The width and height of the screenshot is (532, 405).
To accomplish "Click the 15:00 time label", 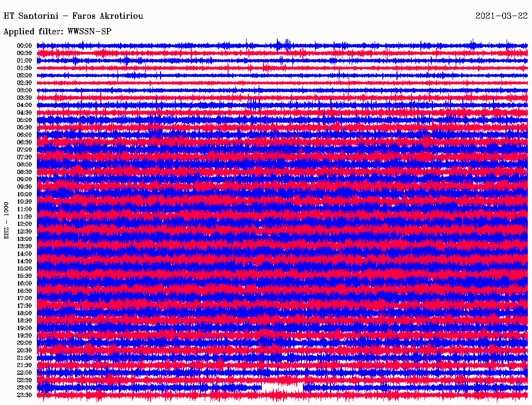I will (24, 269).
